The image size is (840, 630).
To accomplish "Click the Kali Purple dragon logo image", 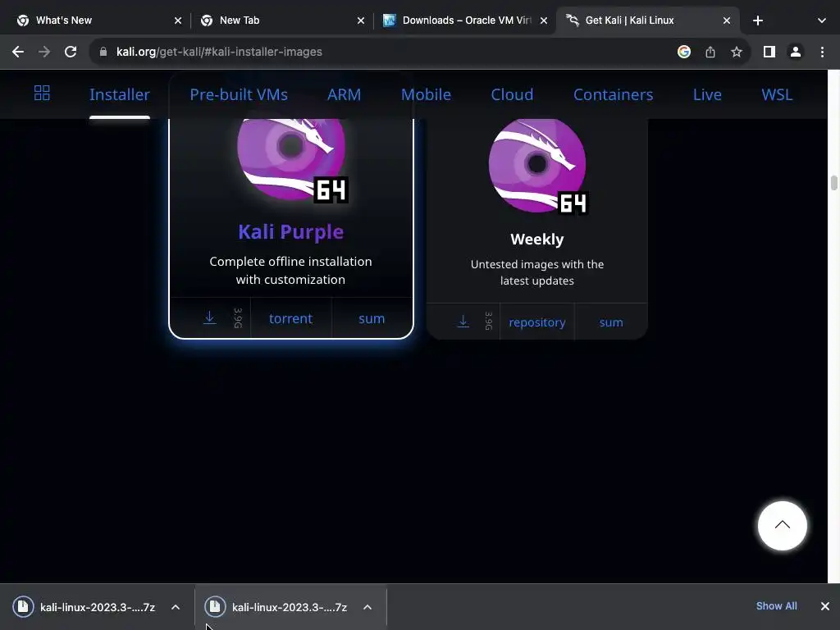I will pyautogui.click(x=292, y=160).
